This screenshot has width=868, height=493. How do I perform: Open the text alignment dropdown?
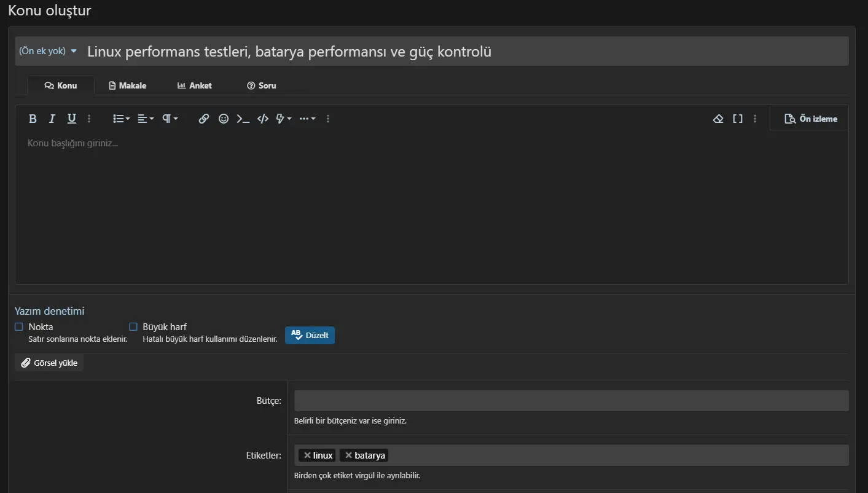click(146, 119)
